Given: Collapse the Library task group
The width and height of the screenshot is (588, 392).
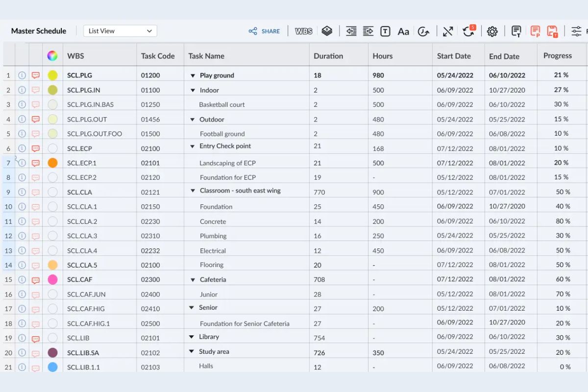Looking at the screenshot, I should pos(193,337).
